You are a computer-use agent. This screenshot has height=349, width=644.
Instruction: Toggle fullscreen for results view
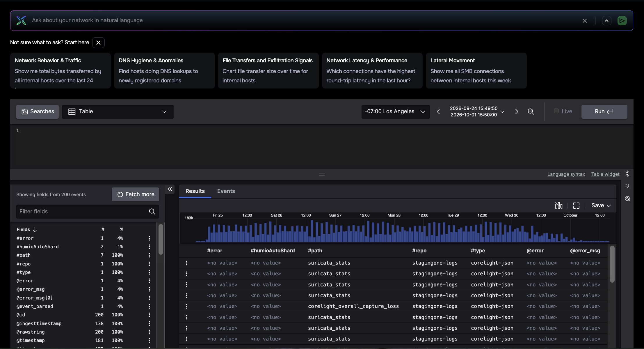click(576, 205)
